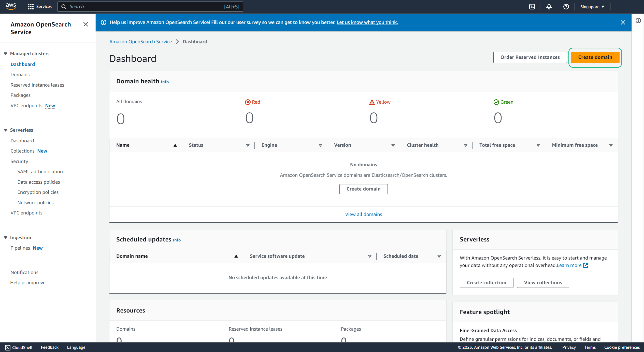644x352 pixels.
Task: Open Domains in sidebar
Action: pyautogui.click(x=20, y=75)
